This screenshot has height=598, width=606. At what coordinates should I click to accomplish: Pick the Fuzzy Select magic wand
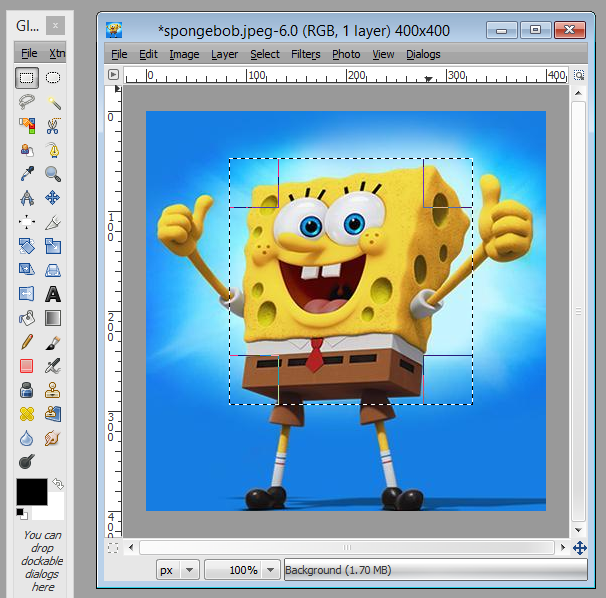point(53,102)
